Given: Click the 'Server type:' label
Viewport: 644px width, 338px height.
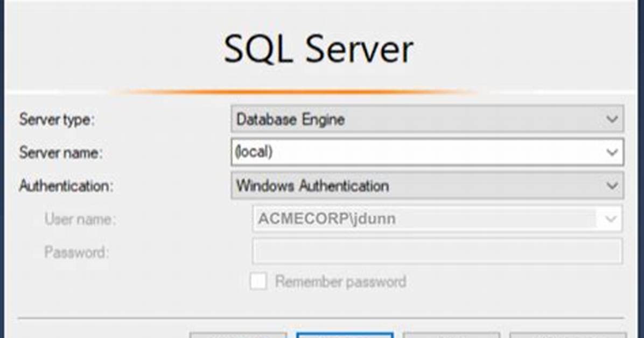Looking at the screenshot, I should coord(57,119).
